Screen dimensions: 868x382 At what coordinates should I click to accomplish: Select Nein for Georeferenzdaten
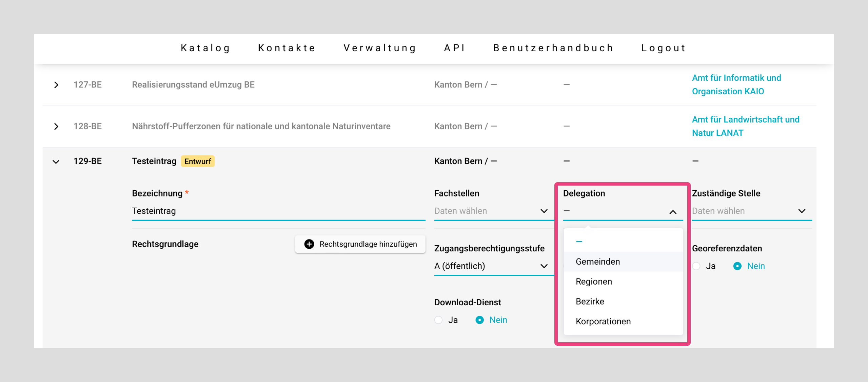pyautogui.click(x=737, y=266)
